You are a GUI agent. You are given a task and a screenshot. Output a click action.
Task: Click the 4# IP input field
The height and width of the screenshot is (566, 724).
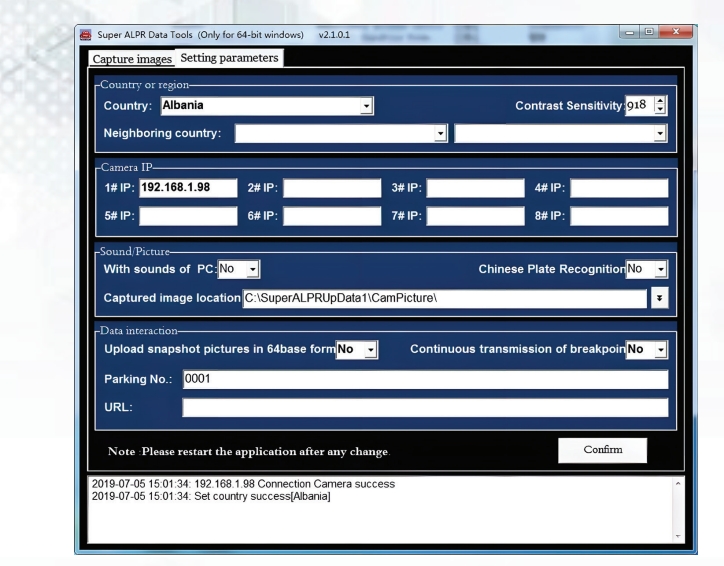click(619, 188)
